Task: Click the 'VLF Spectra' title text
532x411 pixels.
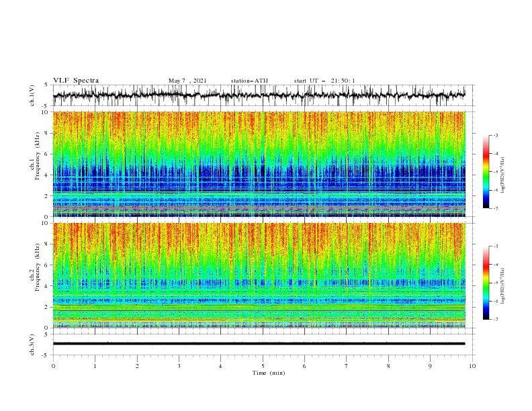Action: click(76, 81)
